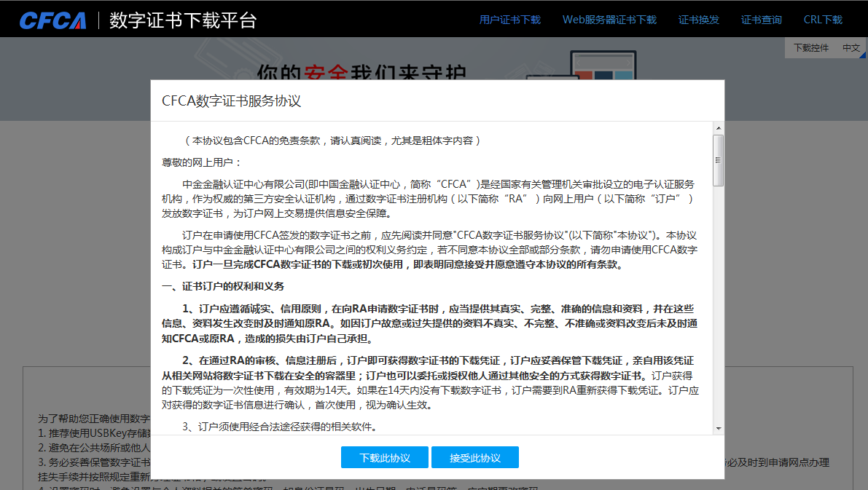Viewport: 868px width, 490px height.
Task: Click the parenthetical note starting （本协议包含CFCA的免责条款
Action: [332, 141]
